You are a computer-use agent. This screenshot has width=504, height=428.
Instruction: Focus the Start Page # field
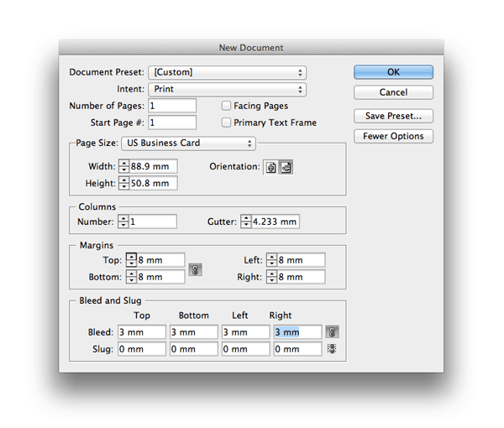coord(172,123)
